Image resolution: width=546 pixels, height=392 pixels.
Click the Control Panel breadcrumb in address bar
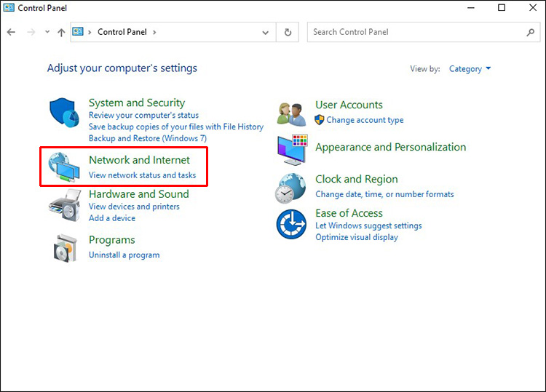click(122, 33)
